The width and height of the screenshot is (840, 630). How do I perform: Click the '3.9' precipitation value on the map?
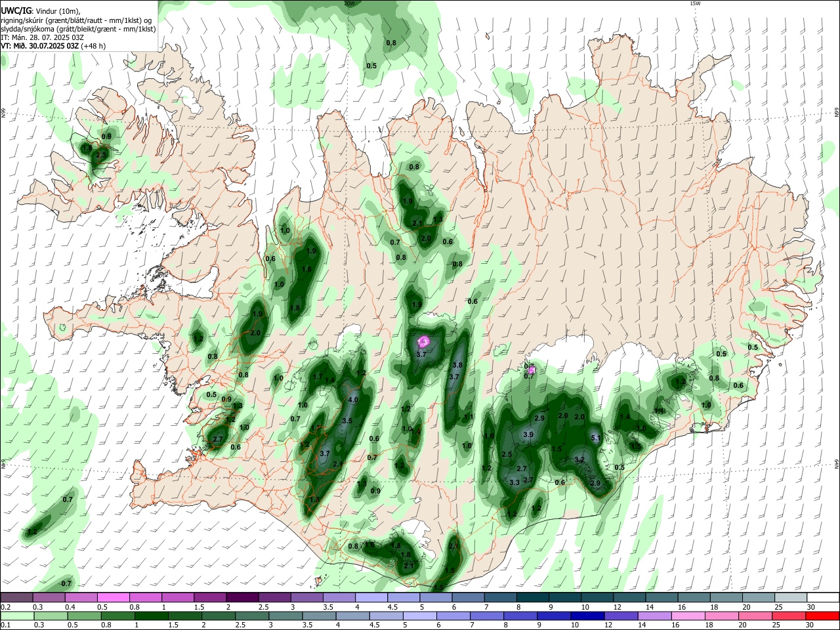528,434
